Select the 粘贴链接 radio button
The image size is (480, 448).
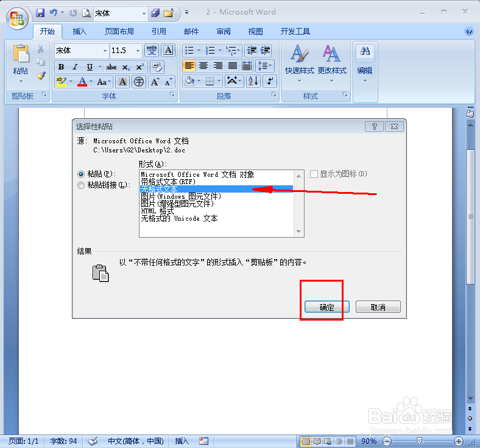coord(81,185)
